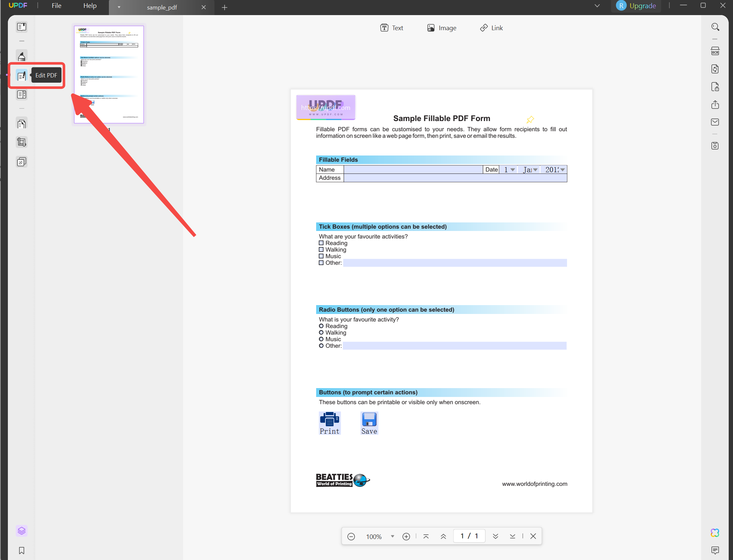Switch to the sample_pdf tab
The image size is (733, 560).
[x=162, y=7]
